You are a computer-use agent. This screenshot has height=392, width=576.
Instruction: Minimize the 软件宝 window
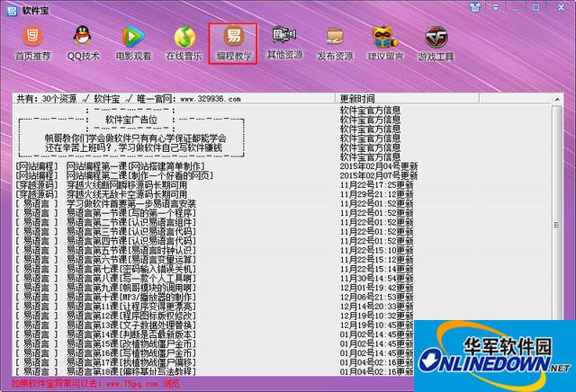point(516,7)
